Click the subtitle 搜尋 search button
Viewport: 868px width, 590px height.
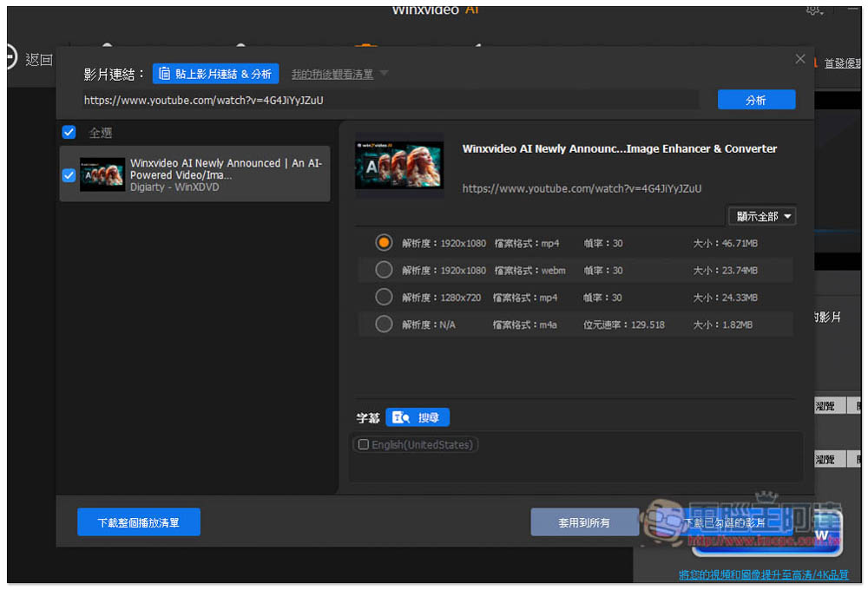point(418,417)
